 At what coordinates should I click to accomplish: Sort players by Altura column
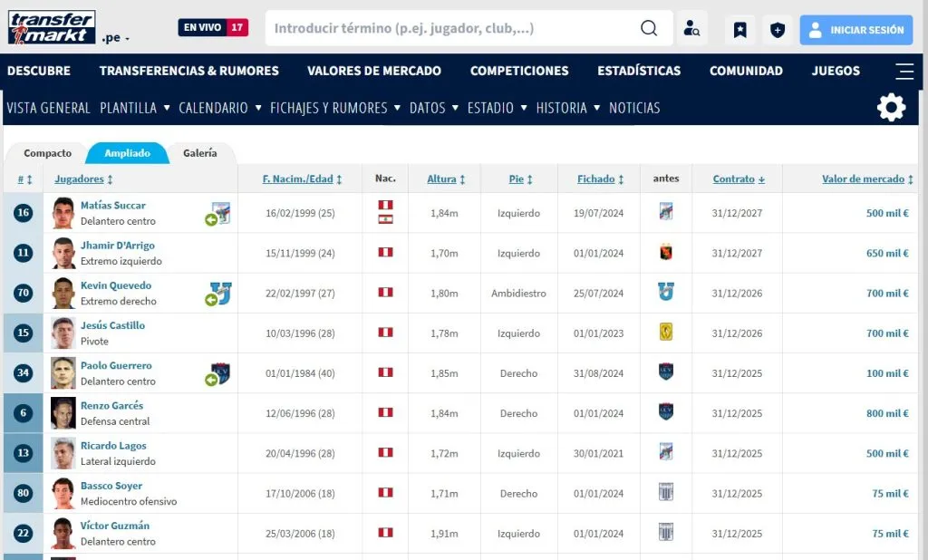445,179
